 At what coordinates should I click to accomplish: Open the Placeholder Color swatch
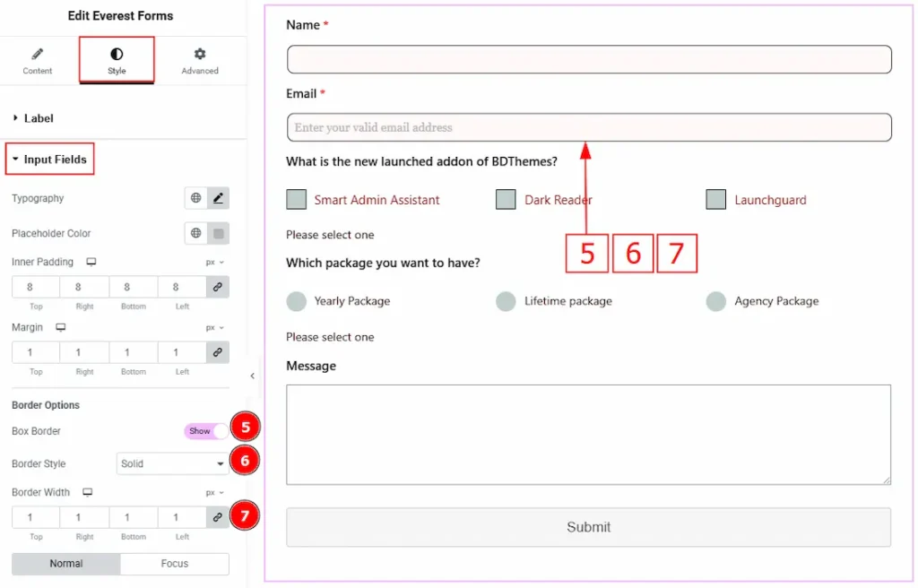click(218, 233)
